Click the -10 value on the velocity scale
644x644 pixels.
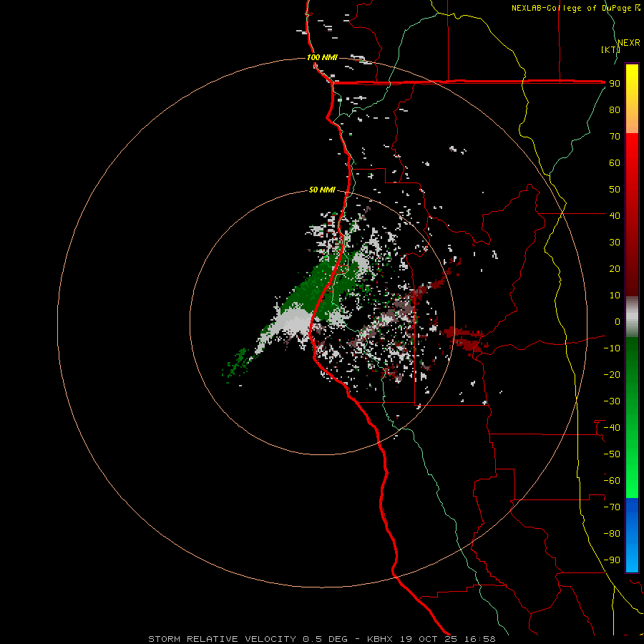(x=612, y=348)
